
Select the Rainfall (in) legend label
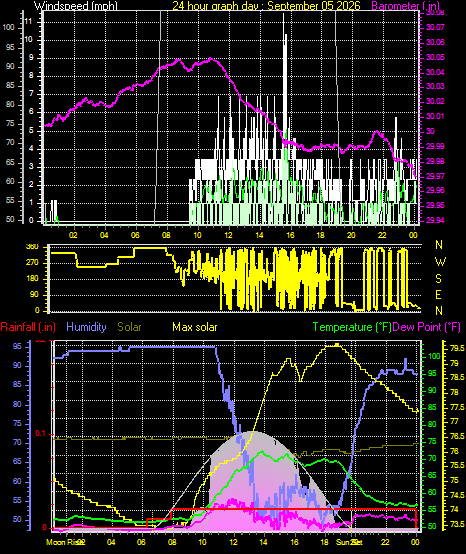click(x=28, y=327)
